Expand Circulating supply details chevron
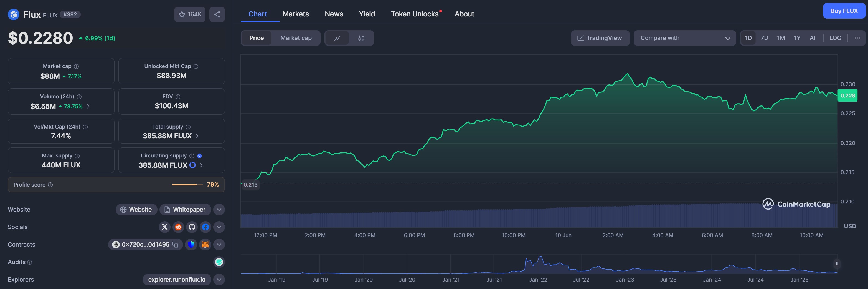This screenshot has height=289, width=868. pos(201,165)
